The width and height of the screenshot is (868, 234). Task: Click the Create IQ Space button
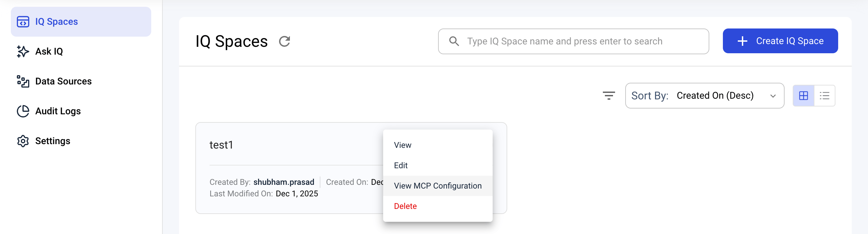click(780, 41)
